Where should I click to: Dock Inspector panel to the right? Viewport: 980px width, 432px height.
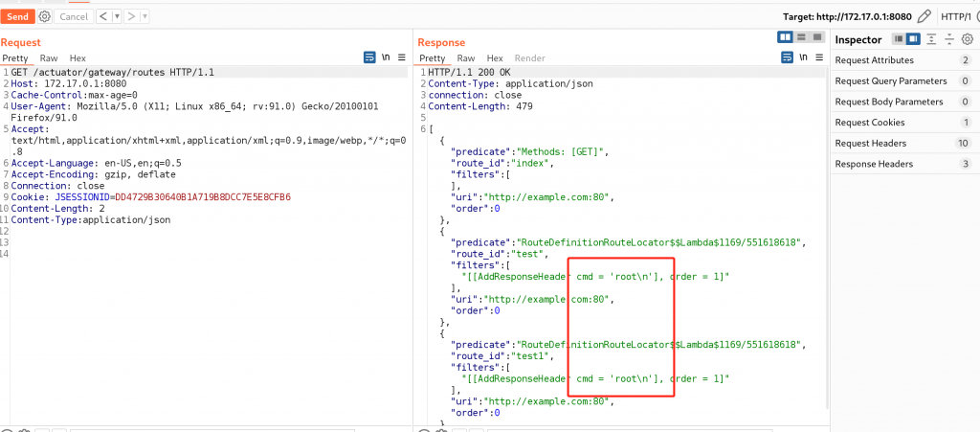913,39
